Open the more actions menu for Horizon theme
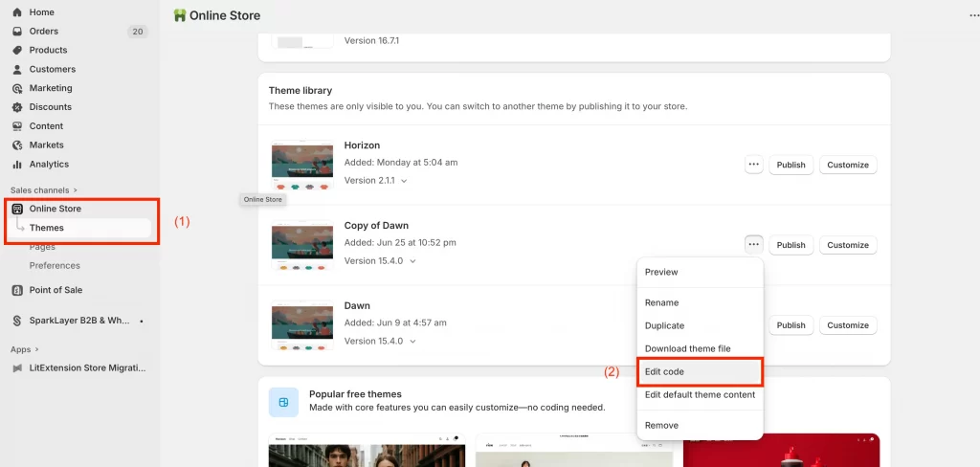980x467 pixels. pos(754,165)
